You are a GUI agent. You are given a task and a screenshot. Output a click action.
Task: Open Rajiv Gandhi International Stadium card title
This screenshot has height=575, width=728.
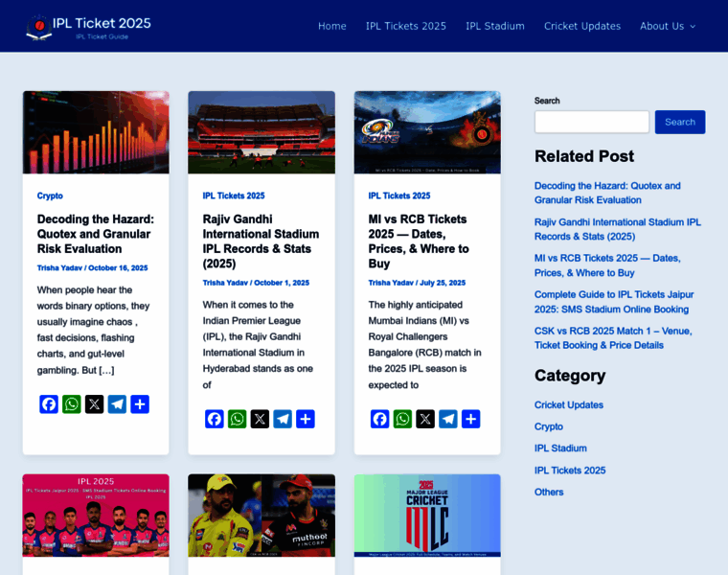coord(261,241)
